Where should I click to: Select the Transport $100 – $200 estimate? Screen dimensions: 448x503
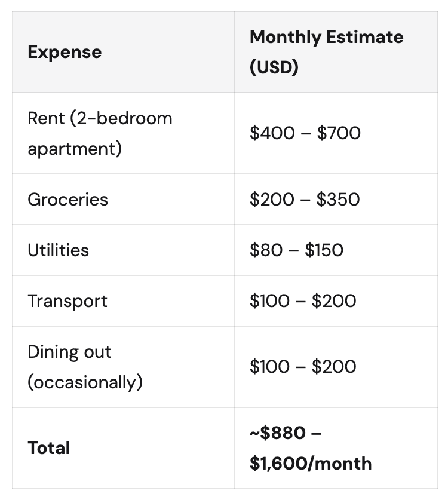[303, 300]
